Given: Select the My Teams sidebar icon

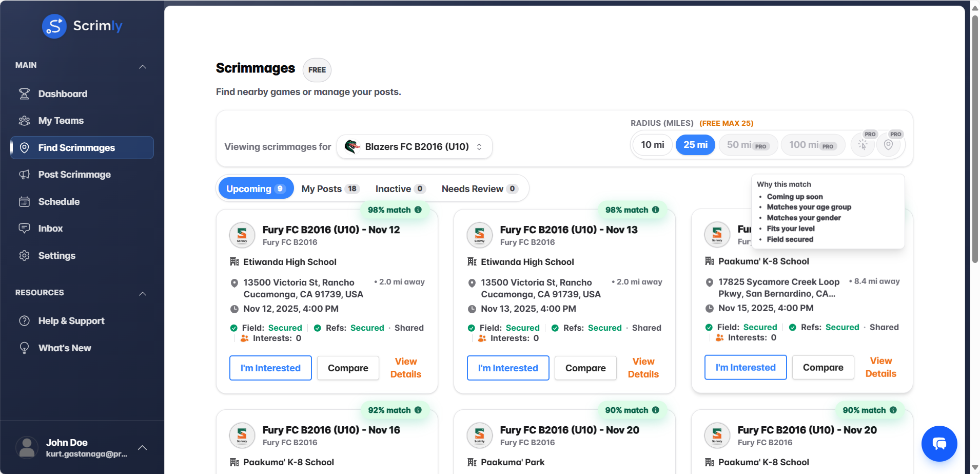Looking at the screenshot, I should 25,120.
